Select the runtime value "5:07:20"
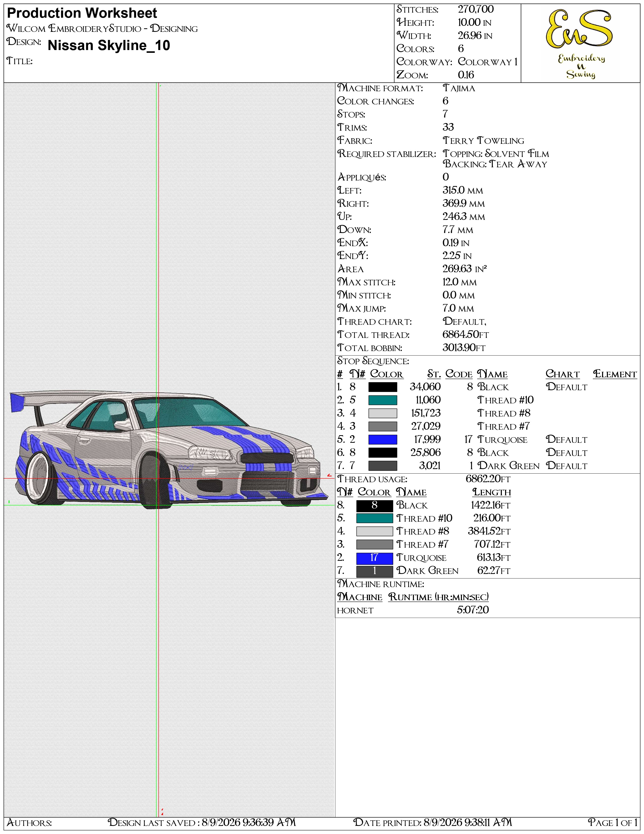This screenshot has height=834, width=644. click(x=473, y=610)
